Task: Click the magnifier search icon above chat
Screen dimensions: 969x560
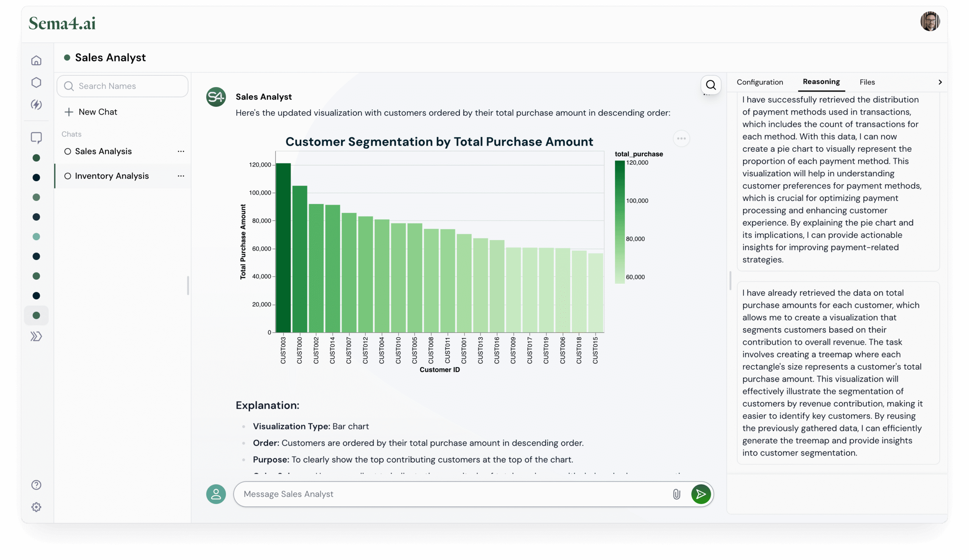Action: point(710,85)
